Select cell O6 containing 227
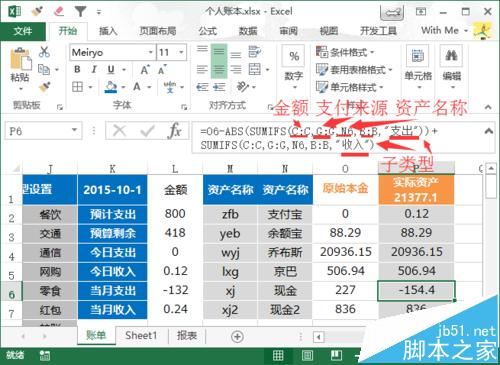This screenshot has height=365, width=500. tap(345, 290)
